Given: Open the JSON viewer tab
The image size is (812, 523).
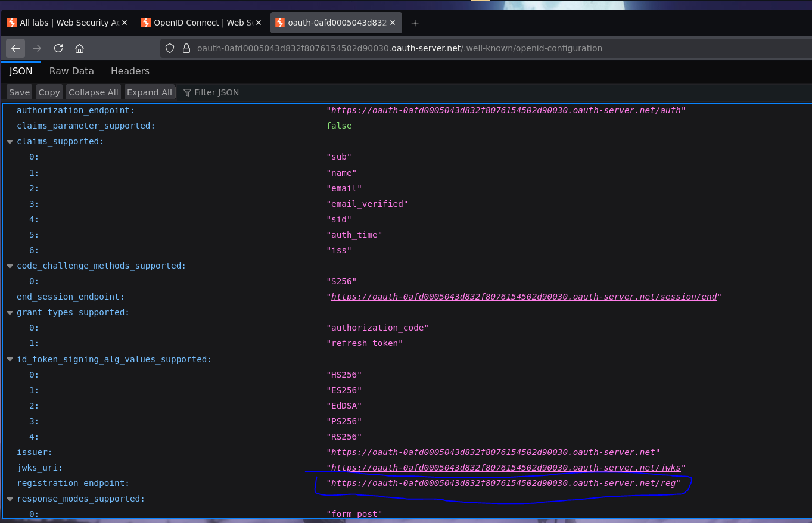Looking at the screenshot, I should 21,71.
